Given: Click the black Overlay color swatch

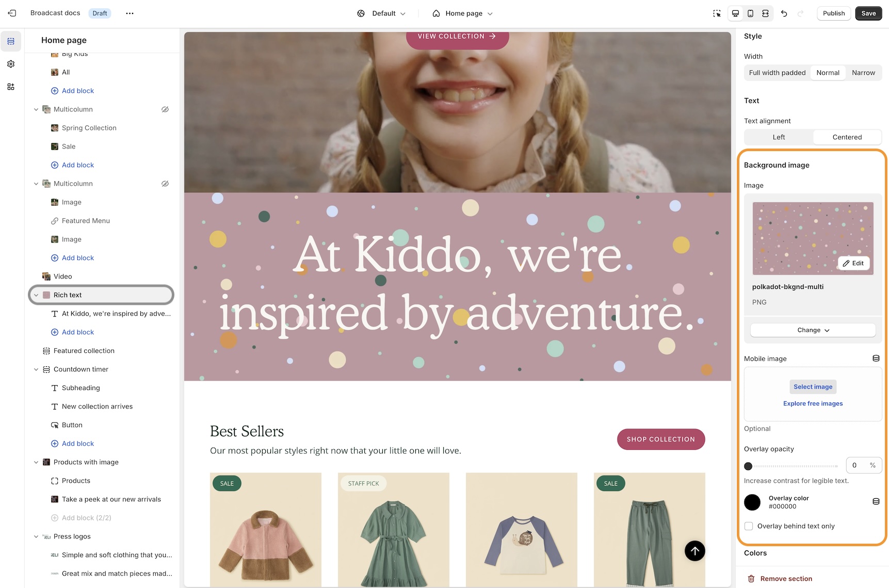Looking at the screenshot, I should click(752, 502).
